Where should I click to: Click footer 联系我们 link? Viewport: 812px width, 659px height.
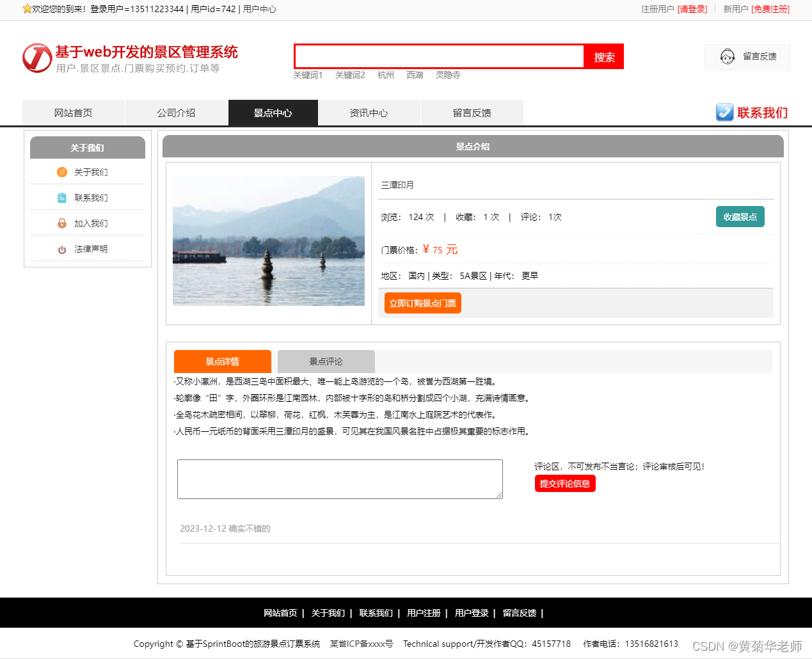[376, 613]
